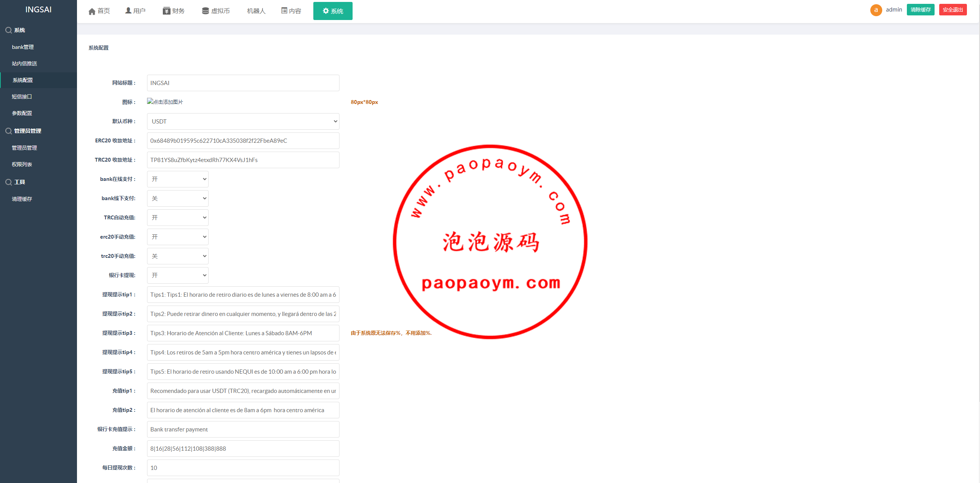Select 系统配置 in the sidebar
The width and height of the screenshot is (980, 483).
coord(38,80)
